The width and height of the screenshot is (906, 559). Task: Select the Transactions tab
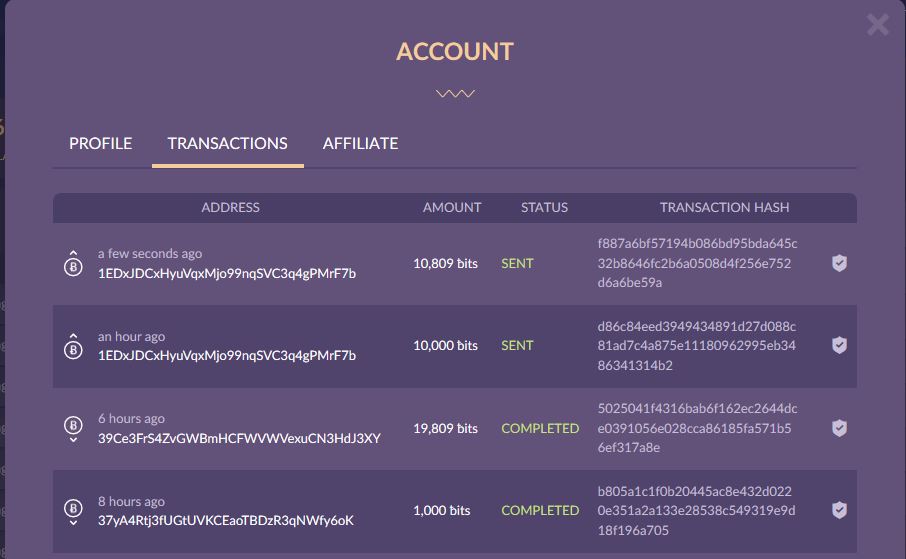click(x=227, y=143)
